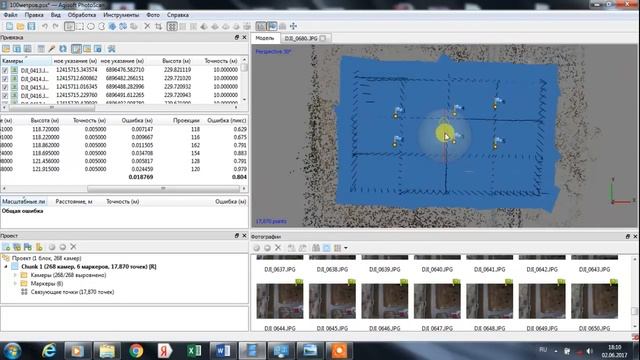The width and height of the screenshot is (640, 360).
Task: Add photos in the Project panel toolbar
Action: [17, 247]
